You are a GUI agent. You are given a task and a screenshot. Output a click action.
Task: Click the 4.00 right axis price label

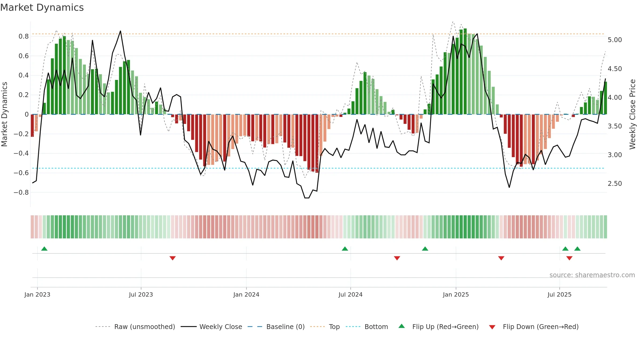tap(615, 97)
